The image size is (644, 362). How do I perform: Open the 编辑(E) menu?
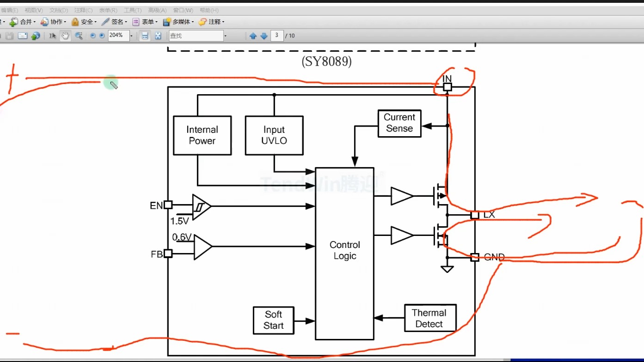(9, 10)
